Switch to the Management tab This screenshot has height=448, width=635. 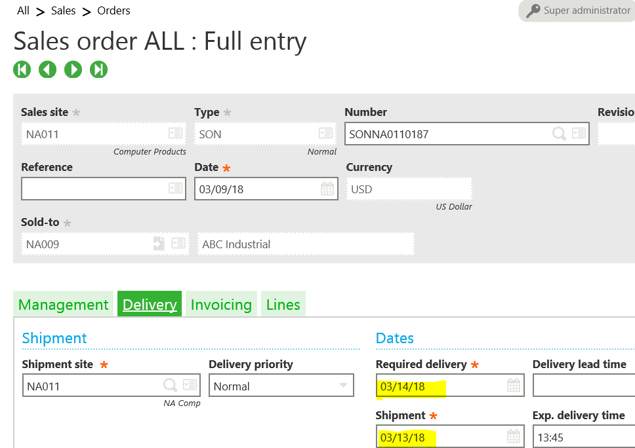(x=63, y=305)
